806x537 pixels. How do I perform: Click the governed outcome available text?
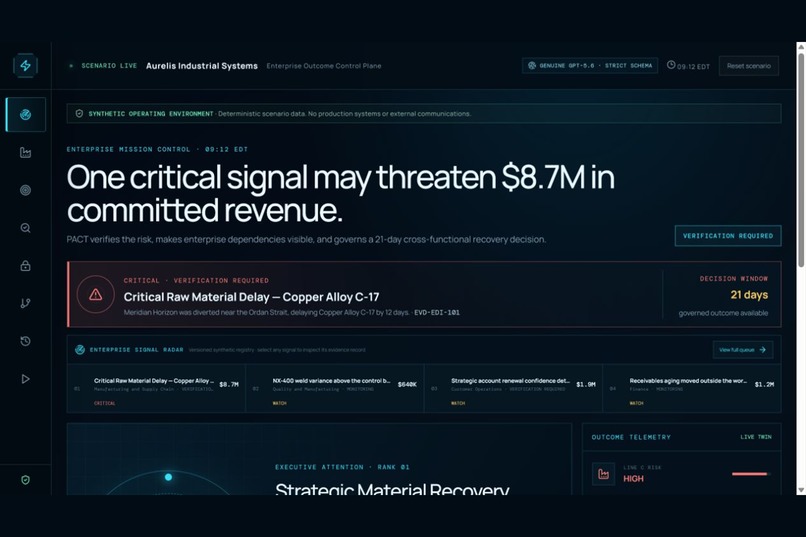(x=723, y=313)
